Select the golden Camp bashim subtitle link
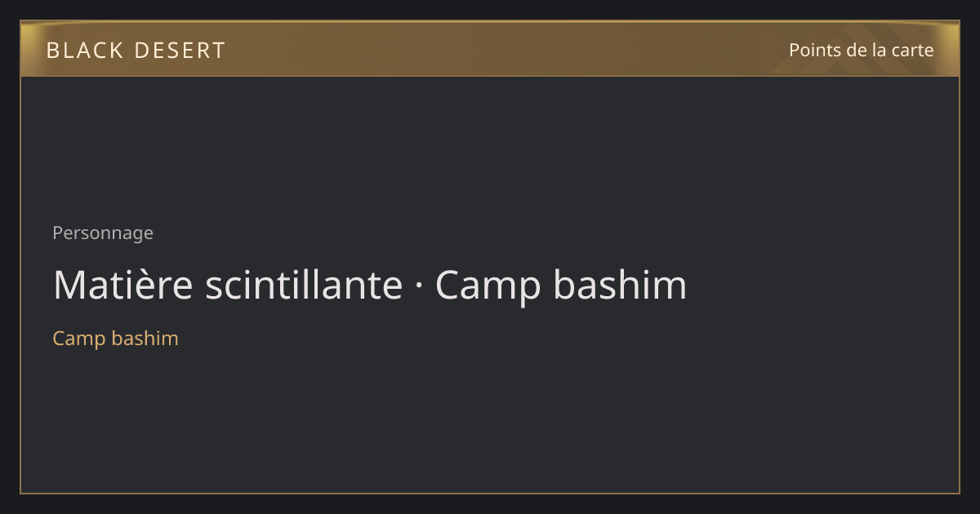The width and height of the screenshot is (980, 514). tap(115, 339)
